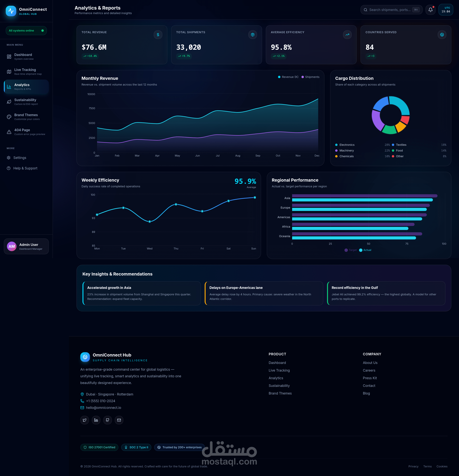
Task: Click the Total Shipments package icon
Action: tap(253, 35)
